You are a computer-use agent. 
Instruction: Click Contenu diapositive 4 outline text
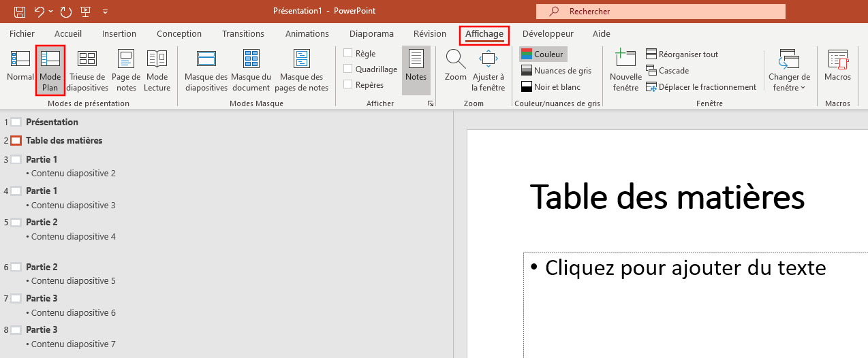74,237
